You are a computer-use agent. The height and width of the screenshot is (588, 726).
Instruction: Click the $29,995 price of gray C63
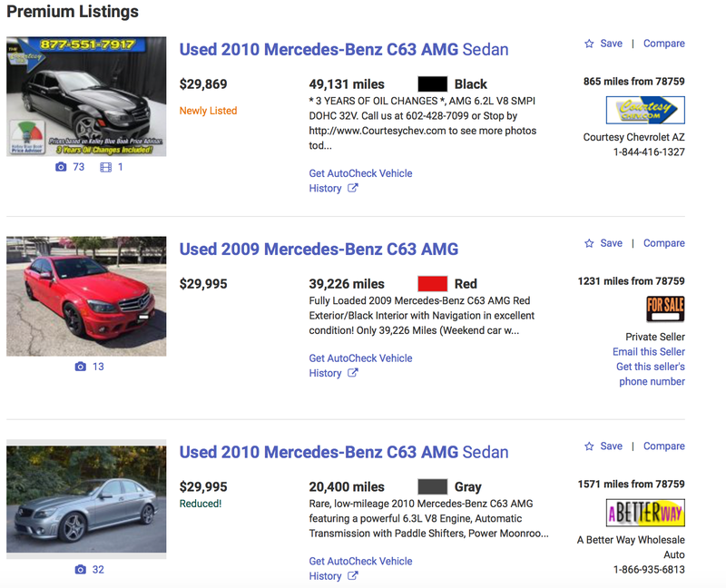[203, 486]
